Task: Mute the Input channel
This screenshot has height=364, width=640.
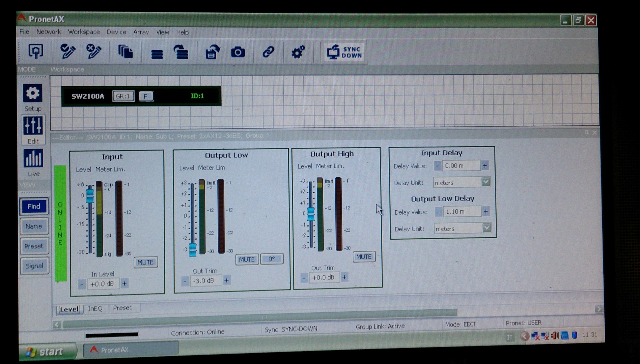Action: point(145,262)
